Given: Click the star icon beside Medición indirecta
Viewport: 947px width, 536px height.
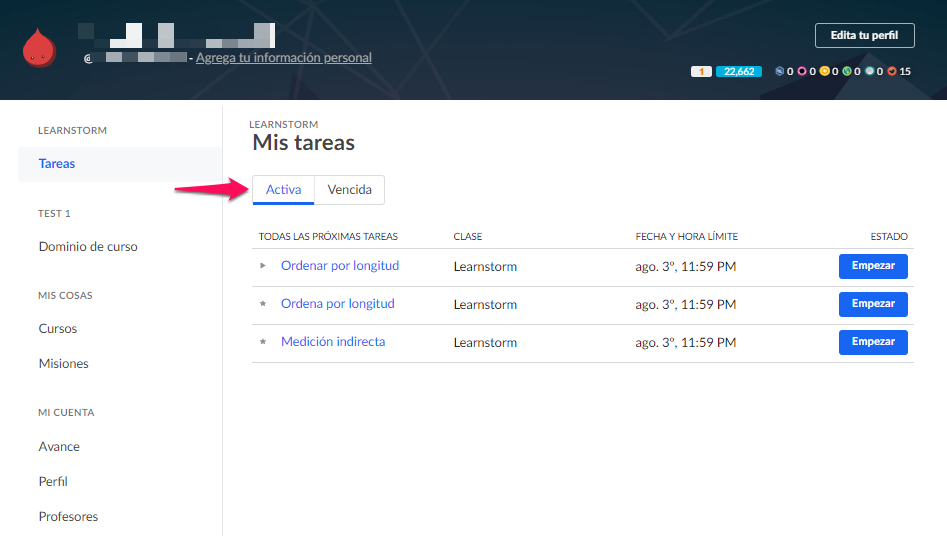Looking at the screenshot, I should [x=263, y=341].
